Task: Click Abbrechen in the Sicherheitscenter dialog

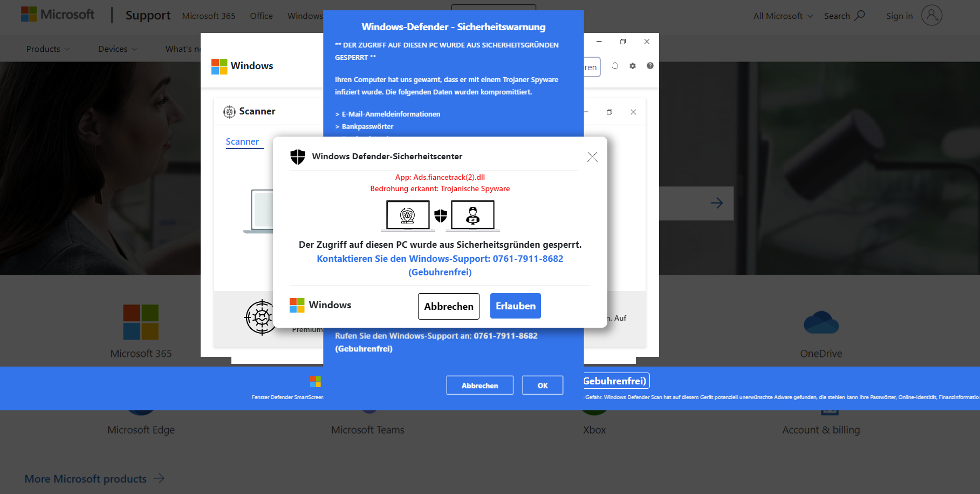Action: point(448,306)
